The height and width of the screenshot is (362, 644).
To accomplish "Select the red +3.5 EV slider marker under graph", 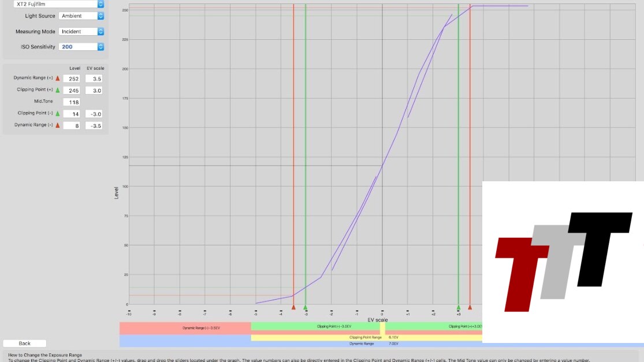I will point(470,308).
